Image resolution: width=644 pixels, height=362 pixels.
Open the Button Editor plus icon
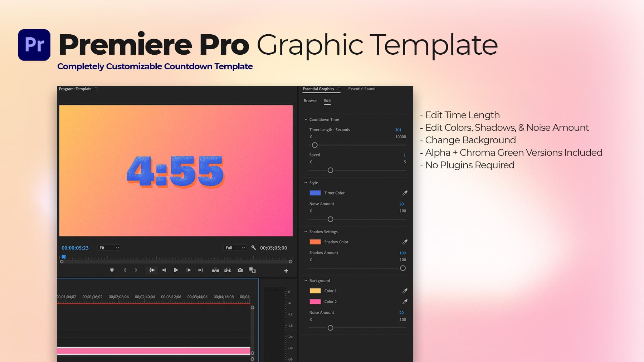tap(286, 271)
